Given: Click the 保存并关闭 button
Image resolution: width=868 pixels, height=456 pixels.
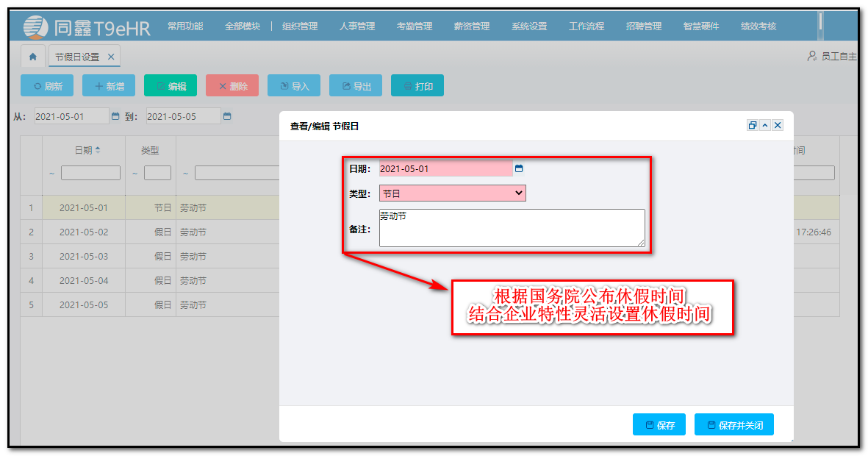Looking at the screenshot, I should click(734, 424).
